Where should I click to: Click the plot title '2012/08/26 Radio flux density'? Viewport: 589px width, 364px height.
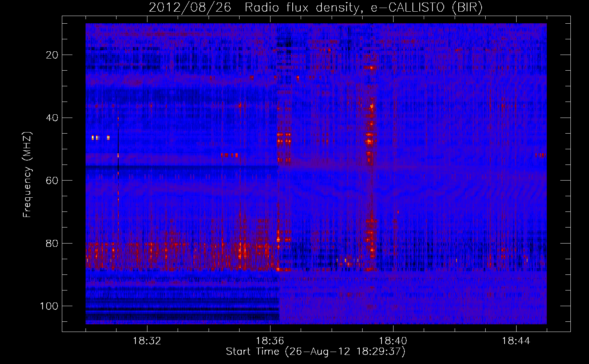316,8
